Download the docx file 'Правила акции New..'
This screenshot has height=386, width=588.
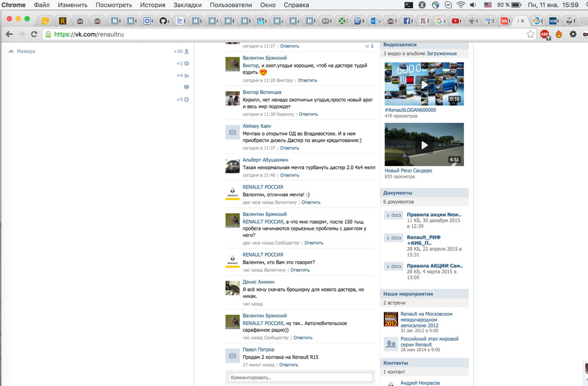click(x=393, y=215)
